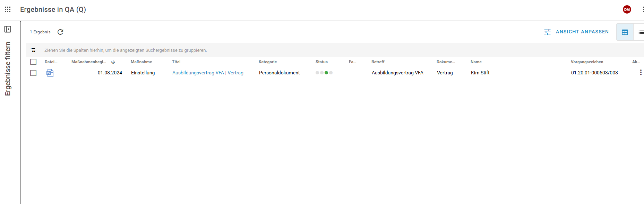Viewport: 644px width, 204px height.
Task: Select all results with header checkbox
Action: [33, 62]
